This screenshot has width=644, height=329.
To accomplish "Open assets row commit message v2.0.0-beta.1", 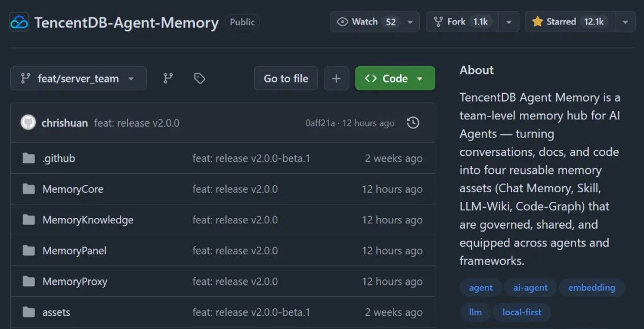I will tap(252, 312).
